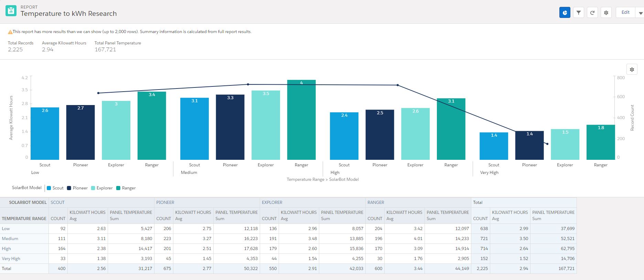Click the Edit report button

pos(625,12)
